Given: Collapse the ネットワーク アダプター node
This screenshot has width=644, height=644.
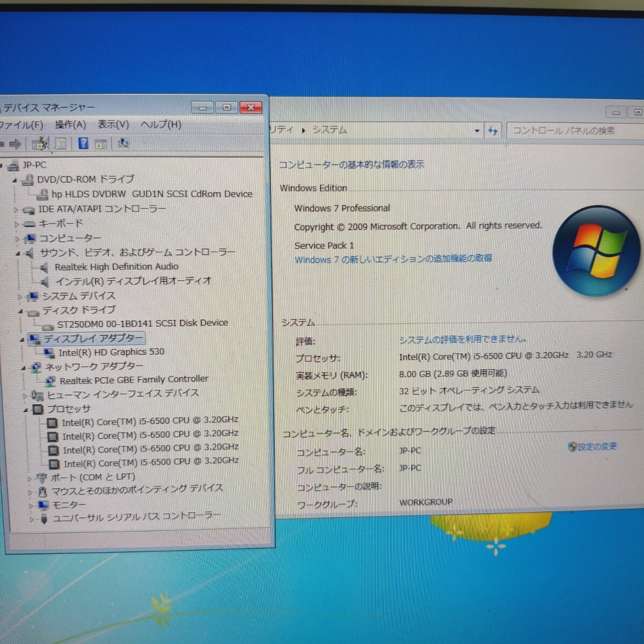Looking at the screenshot, I should tap(24, 368).
